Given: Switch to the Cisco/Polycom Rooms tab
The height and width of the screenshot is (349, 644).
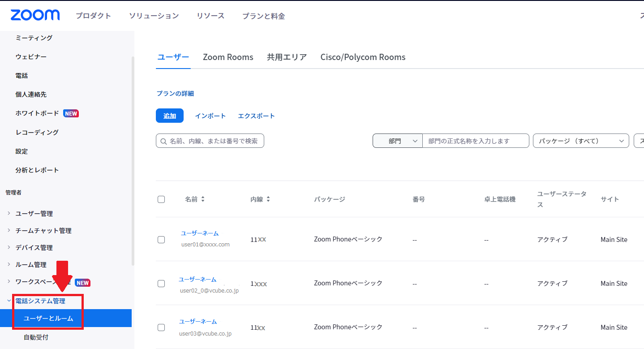Looking at the screenshot, I should tap(363, 57).
